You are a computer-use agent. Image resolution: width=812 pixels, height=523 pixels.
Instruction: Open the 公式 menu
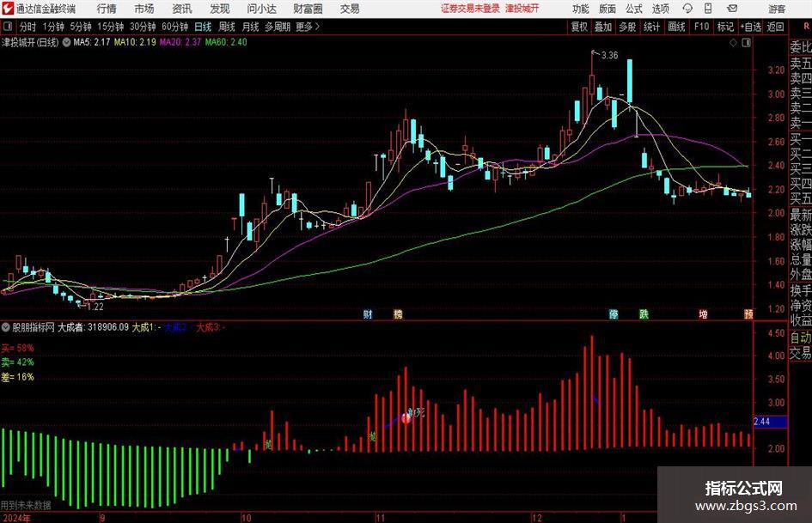634,9
